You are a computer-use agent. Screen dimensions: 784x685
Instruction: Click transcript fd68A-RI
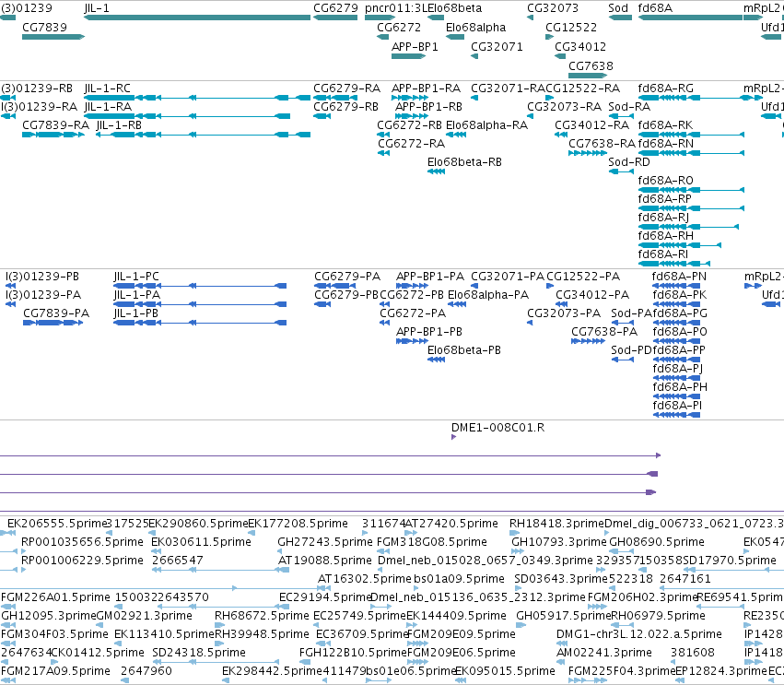click(x=663, y=254)
